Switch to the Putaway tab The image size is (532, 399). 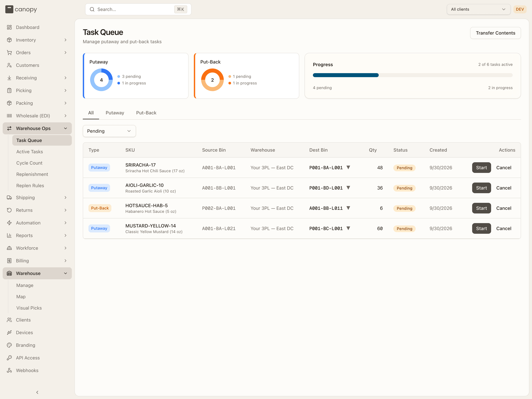(x=115, y=113)
